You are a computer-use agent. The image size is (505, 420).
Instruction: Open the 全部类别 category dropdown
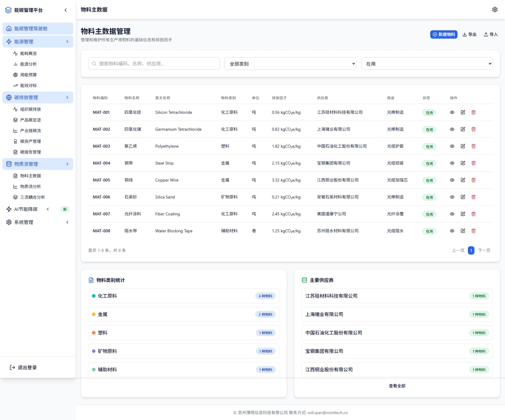coord(290,63)
